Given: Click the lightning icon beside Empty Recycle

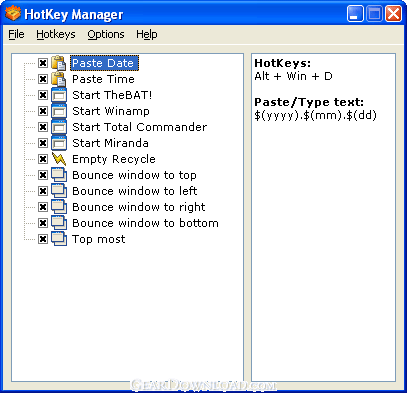Looking at the screenshot, I should (x=59, y=159).
